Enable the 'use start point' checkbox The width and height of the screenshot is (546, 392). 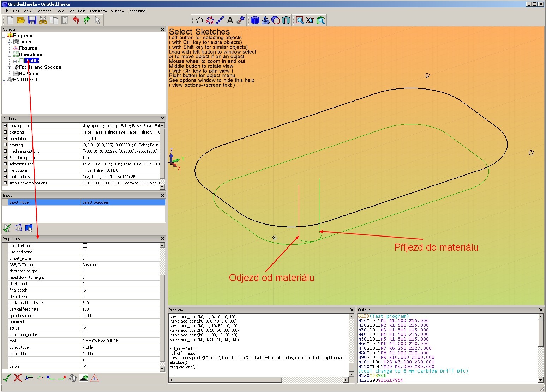(x=85, y=246)
